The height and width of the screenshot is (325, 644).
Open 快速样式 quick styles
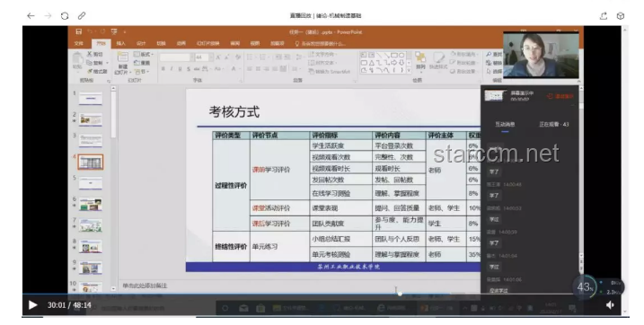(x=438, y=61)
